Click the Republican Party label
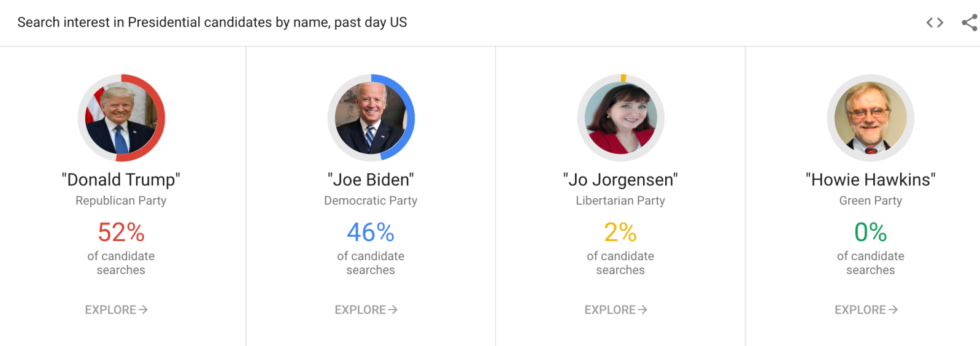Image resolution: width=980 pixels, height=346 pixels. (x=121, y=201)
